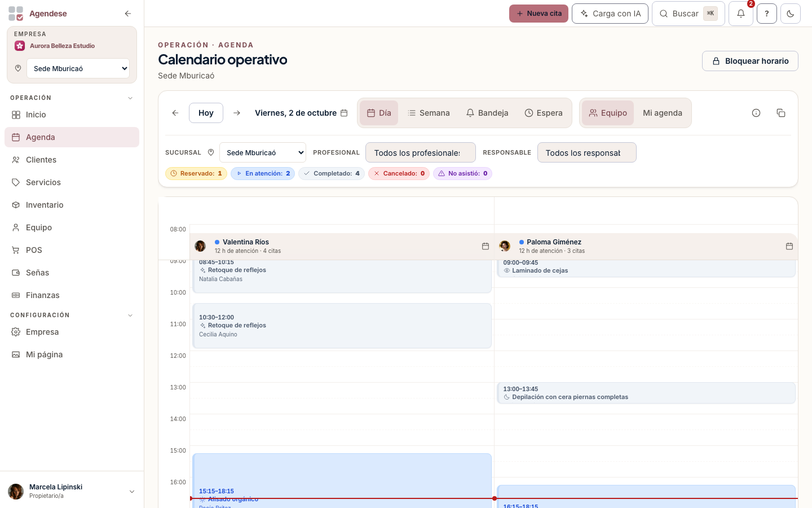Open the sidebar Sede Mburicaó dropdown

coord(78,68)
